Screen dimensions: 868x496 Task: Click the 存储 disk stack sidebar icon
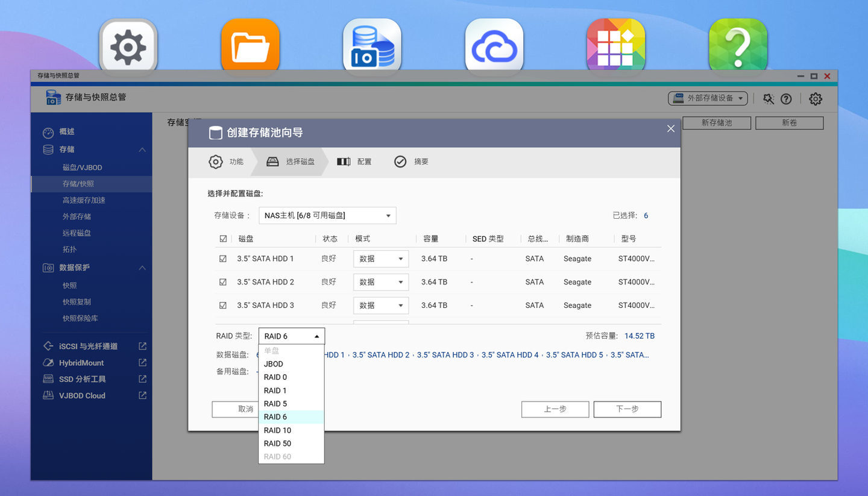click(x=48, y=149)
